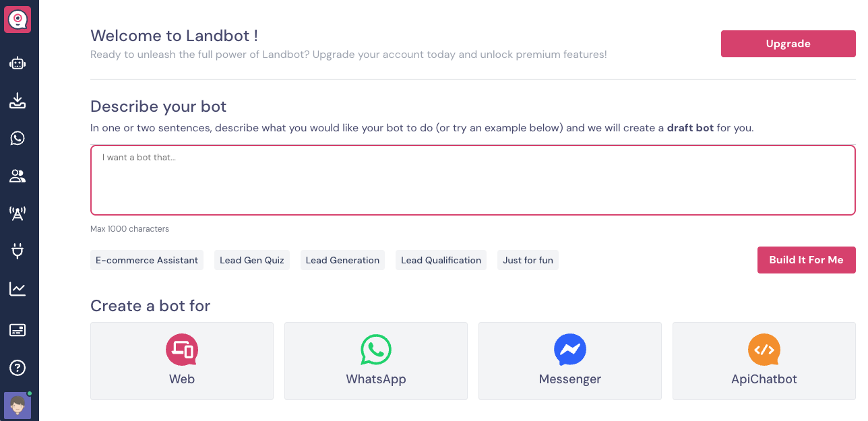
Task: Open the analytics chart icon
Action: coord(18,290)
